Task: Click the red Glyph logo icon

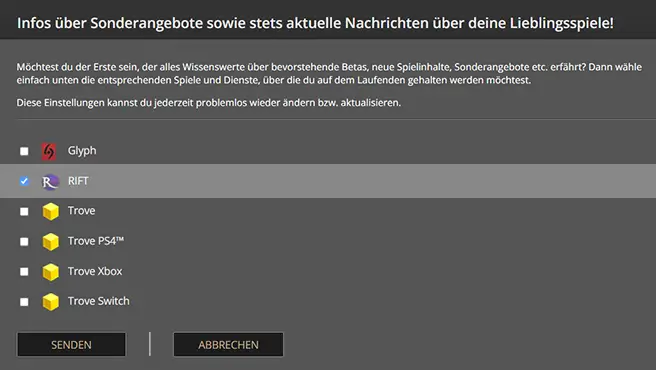Action: click(x=49, y=151)
